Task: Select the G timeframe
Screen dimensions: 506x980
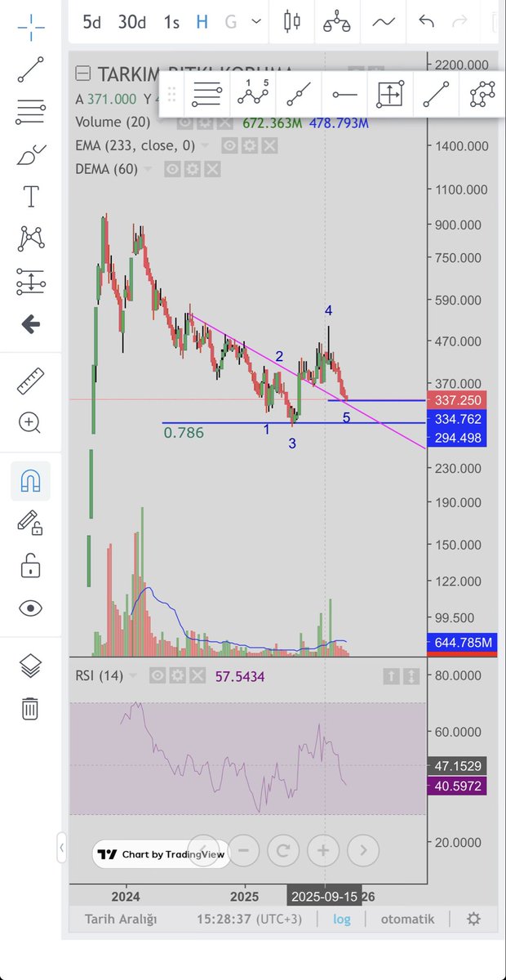Action: click(231, 22)
